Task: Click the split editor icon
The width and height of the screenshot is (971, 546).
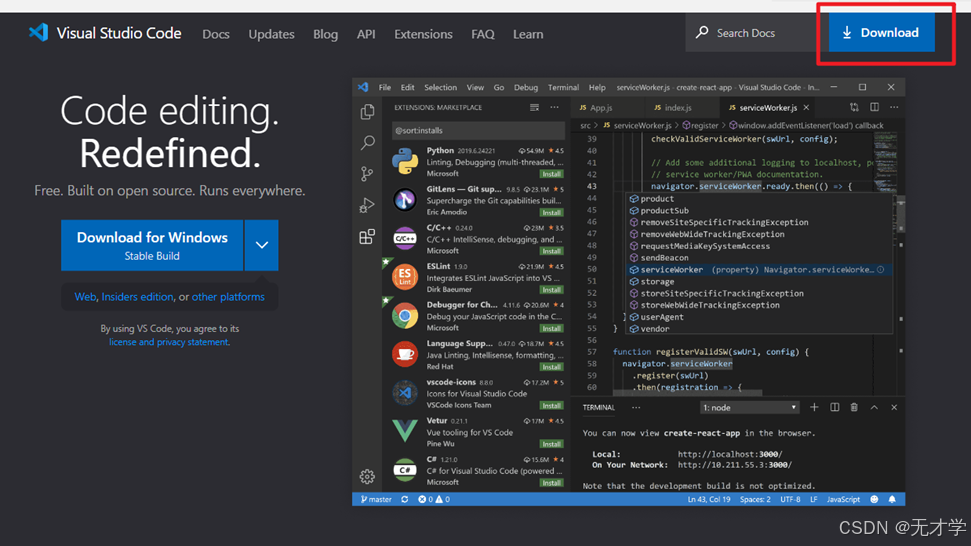Action: (x=874, y=107)
